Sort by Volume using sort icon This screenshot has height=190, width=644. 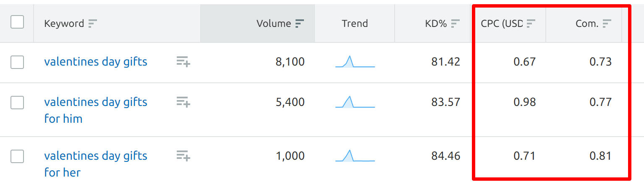pyautogui.click(x=300, y=24)
